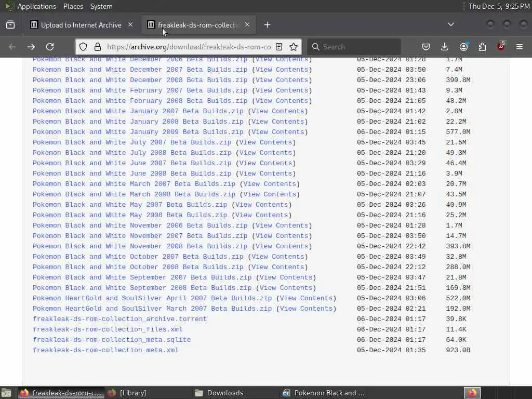Open the extensions puzzle icon
This screenshot has height=399, width=532.
click(482, 47)
